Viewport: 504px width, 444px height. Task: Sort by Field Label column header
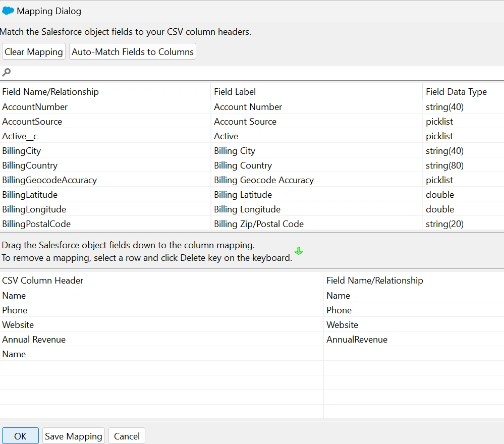point(235,92)
